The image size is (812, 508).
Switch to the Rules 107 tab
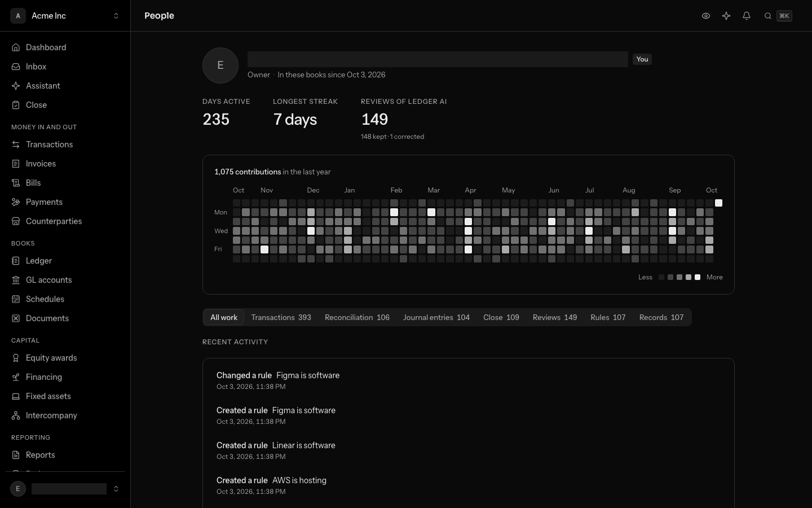[608, 317]
